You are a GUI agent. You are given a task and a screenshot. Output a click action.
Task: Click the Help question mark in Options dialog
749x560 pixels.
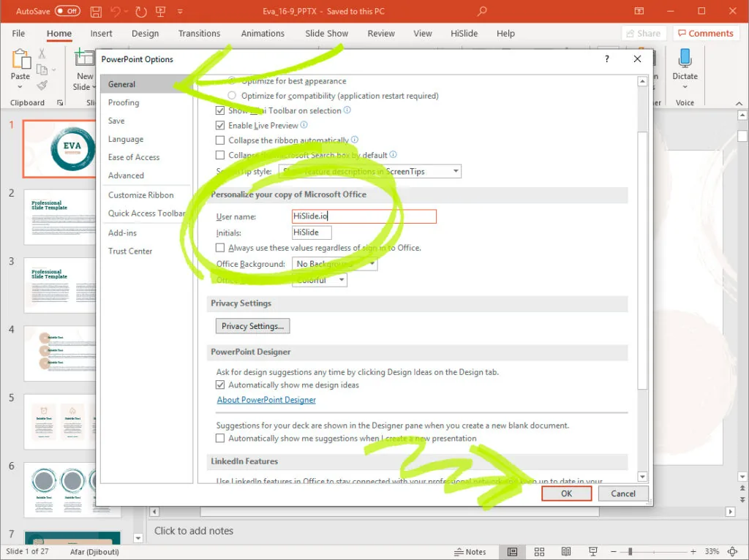tap(606, 58)
